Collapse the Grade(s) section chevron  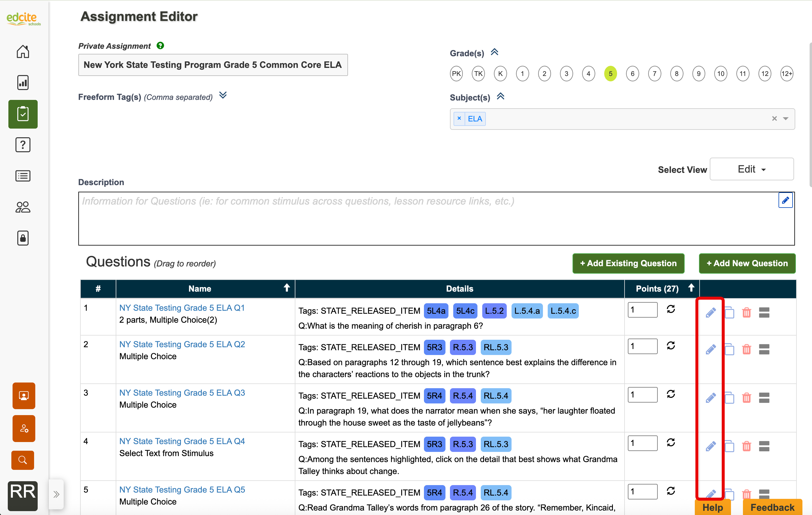point(494,52)
